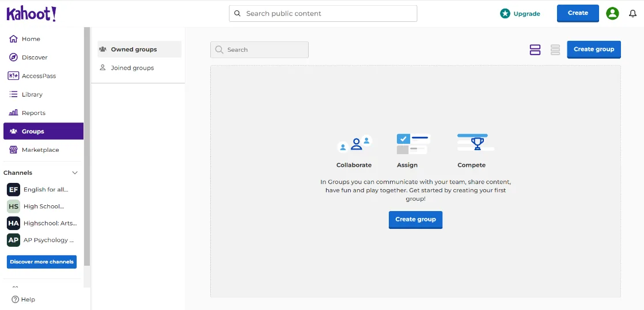644x310 pixels.
Task: Open AccessPass in the sidebar
Action: coord(43,76)
